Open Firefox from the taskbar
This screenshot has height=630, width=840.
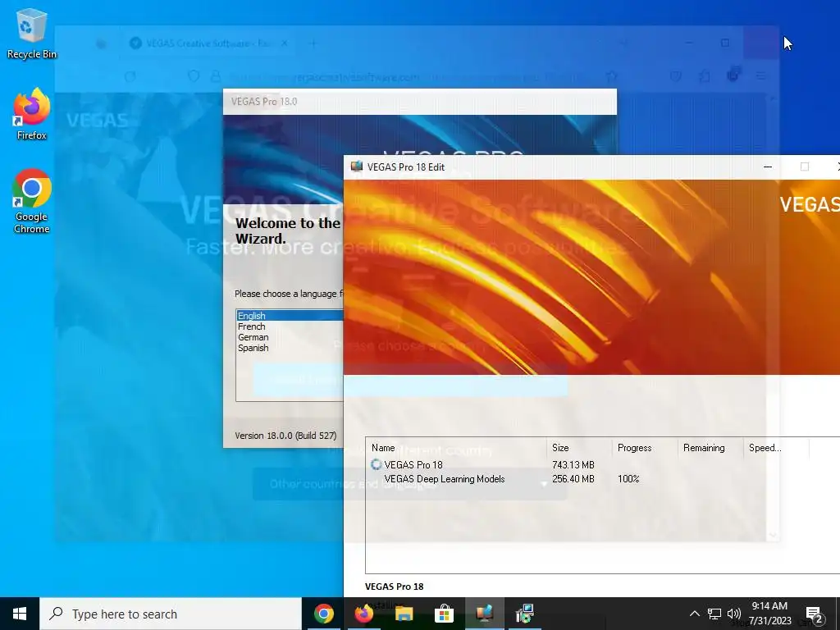[363, 614]
